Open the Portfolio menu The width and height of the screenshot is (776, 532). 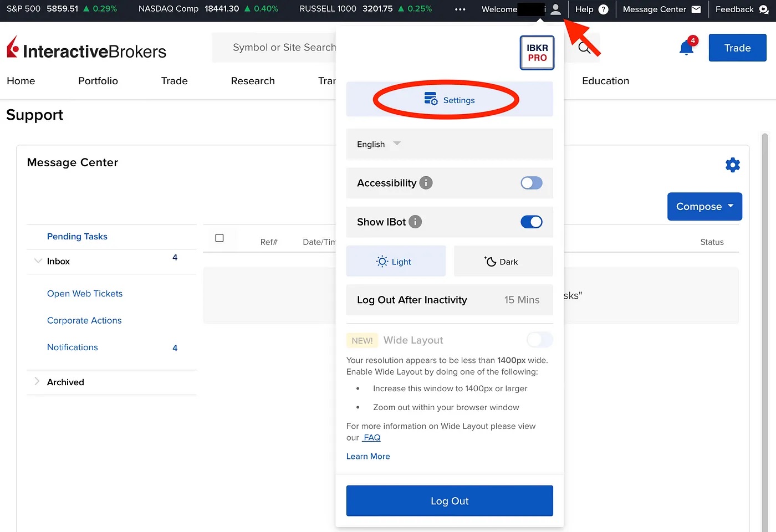tap(98, 81)
